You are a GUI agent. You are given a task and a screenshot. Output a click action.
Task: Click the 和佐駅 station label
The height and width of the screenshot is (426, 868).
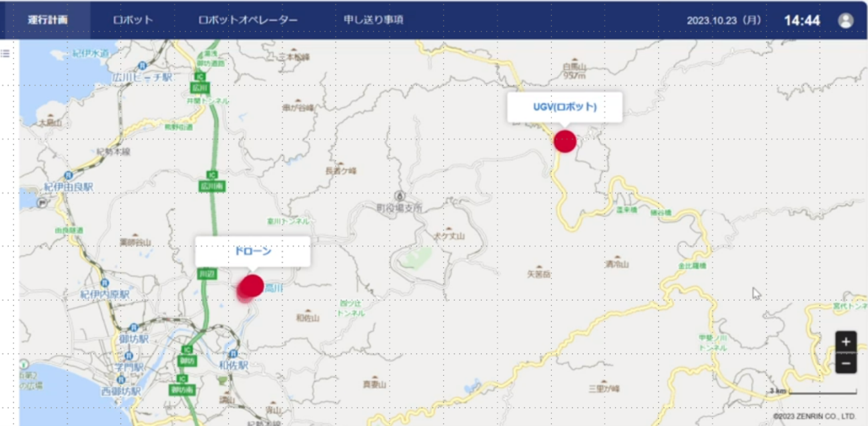233,365
